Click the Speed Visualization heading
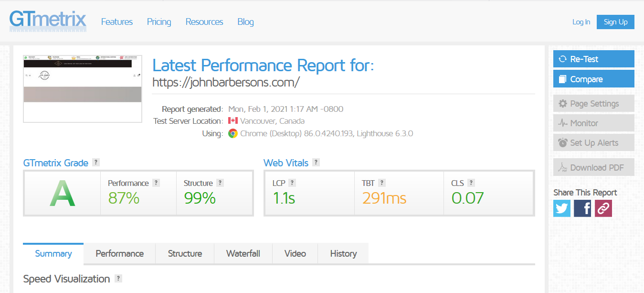This screenshot has width=644, height=293. [67, 279]
